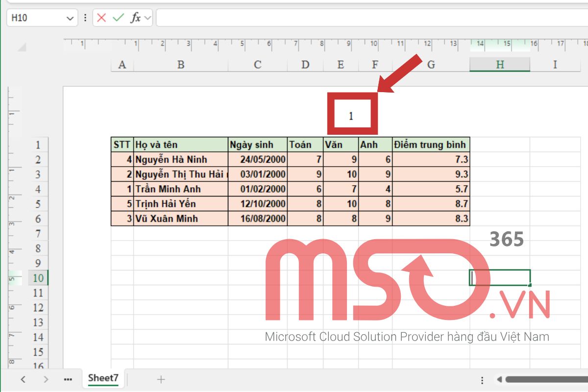Click the 'Họ và tên' header cell

(x=181, y=145)
